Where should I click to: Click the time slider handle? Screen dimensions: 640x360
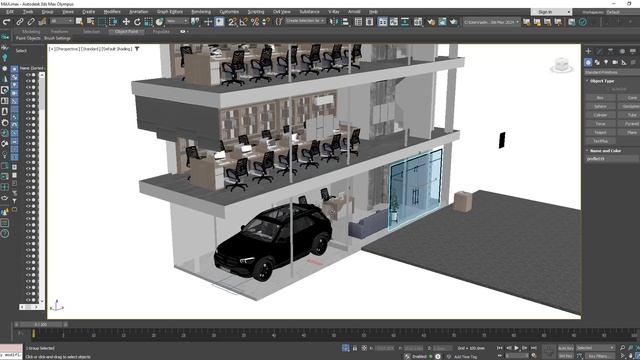tap(40, 324)
